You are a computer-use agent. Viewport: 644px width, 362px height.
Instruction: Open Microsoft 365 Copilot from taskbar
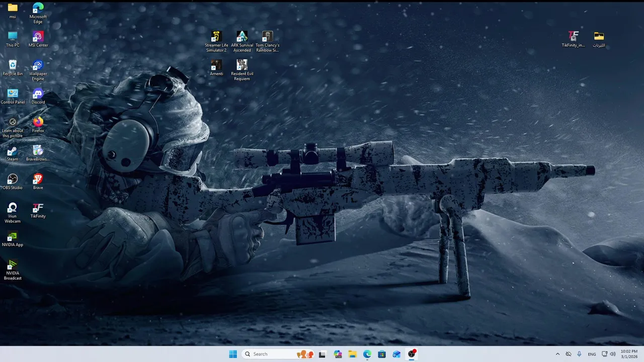tap(337, 354)
